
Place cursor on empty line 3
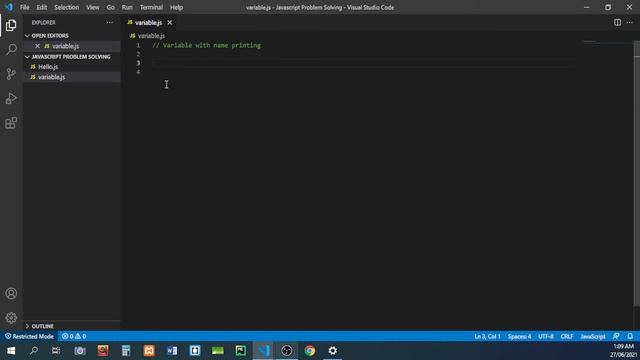[363, 63]
